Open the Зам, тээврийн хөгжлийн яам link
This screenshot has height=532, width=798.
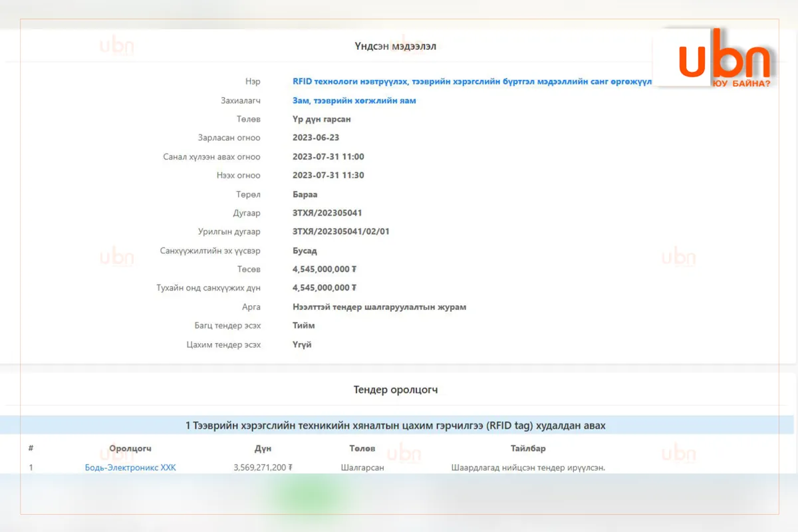click(x=354, y=100)
